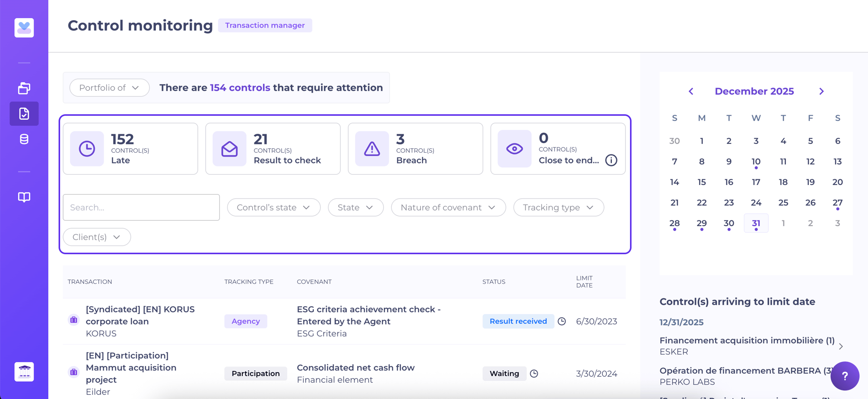Click the 154 controls link
This screenshot has width=868, height=399.
240,88
